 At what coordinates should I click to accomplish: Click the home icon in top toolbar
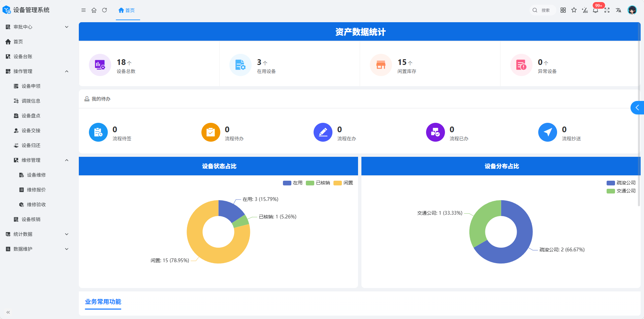[94, 10]
